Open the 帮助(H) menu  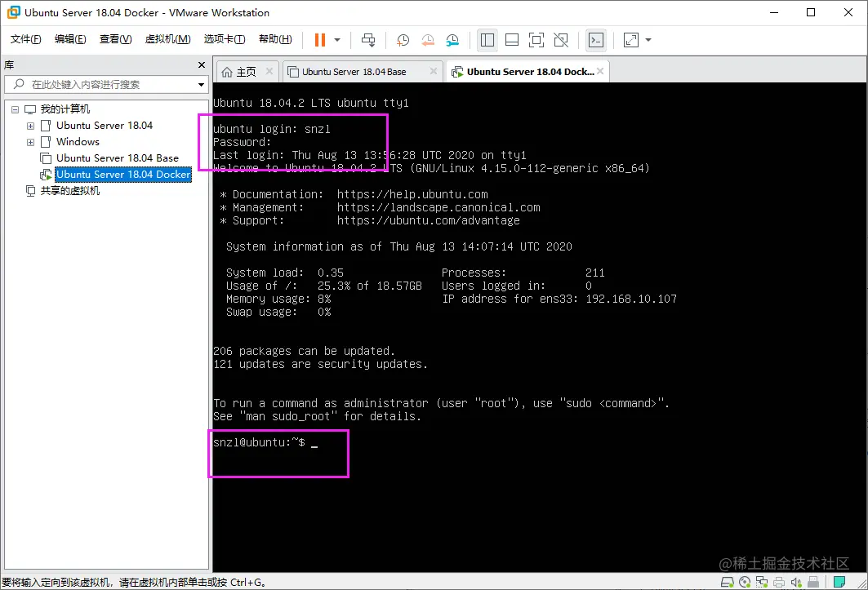tap(275, 38)
